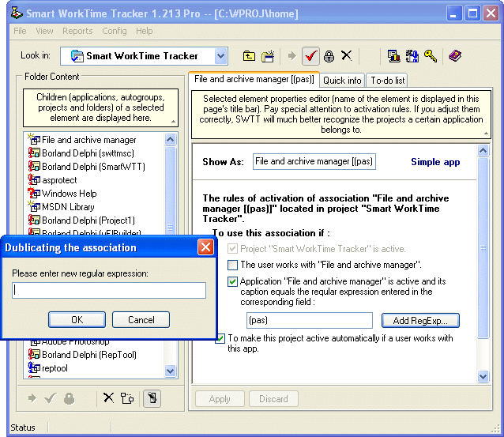Click the yellow key icon

pyautogui.click(x=430, y=56)
